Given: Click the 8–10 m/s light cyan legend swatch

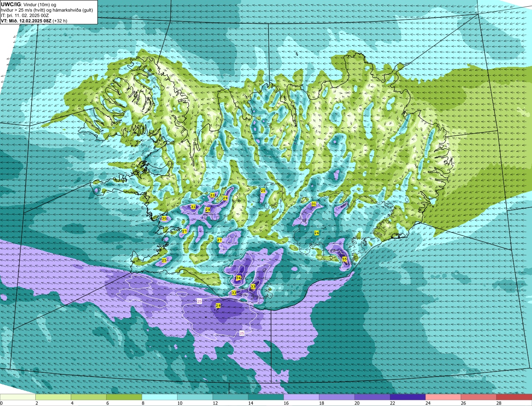Looking at the screenshot, I should point(160,397).
